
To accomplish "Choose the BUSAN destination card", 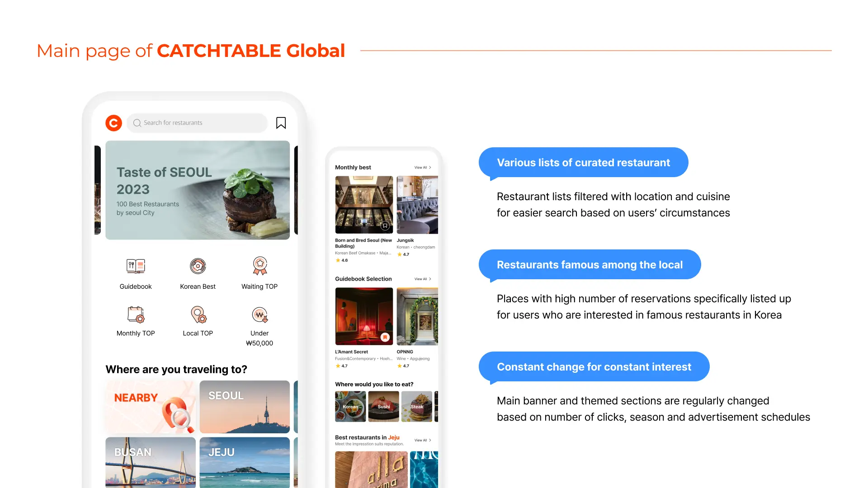I will click(151, 462).
